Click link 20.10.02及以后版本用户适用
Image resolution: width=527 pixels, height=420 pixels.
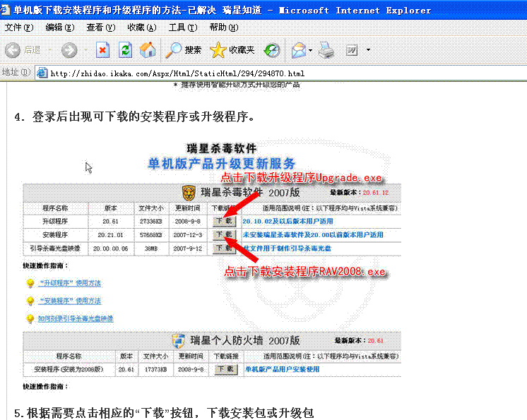point(288,221)
